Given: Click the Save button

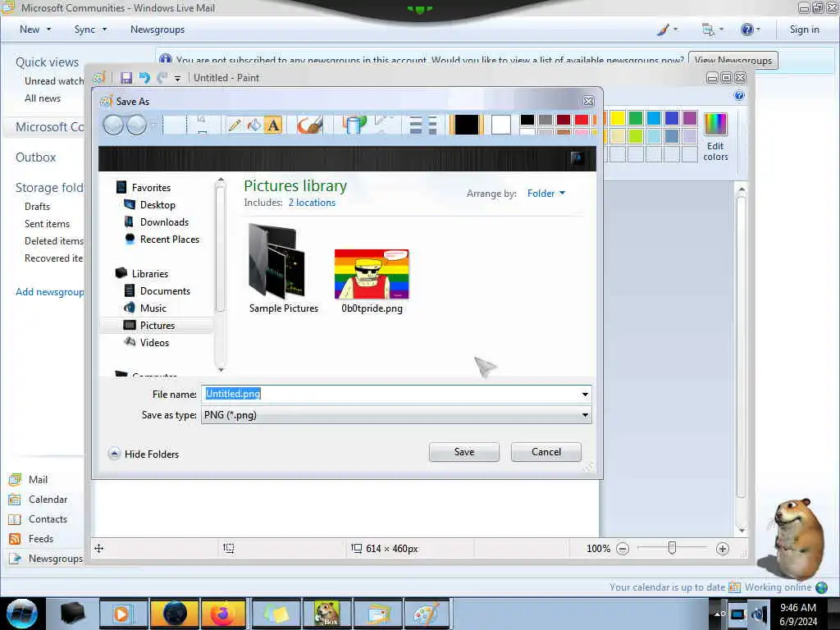Looking at the screenshot, I should [464, 452].
